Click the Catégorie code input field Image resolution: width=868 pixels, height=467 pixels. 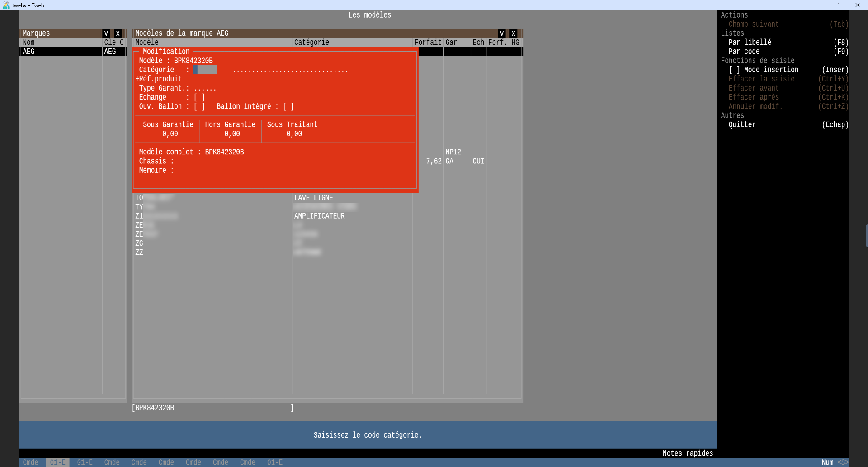tap(205, 70)
